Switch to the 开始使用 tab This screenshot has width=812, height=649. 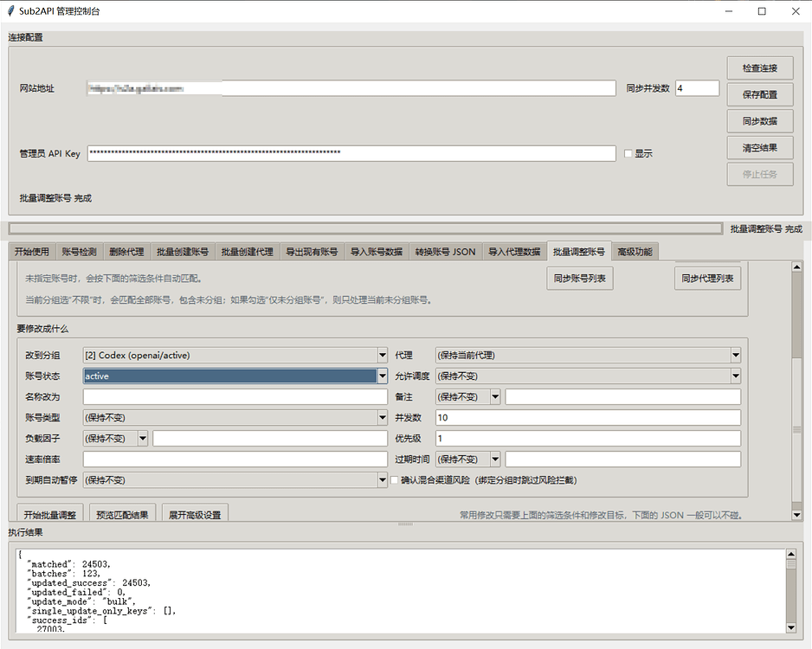31,252
